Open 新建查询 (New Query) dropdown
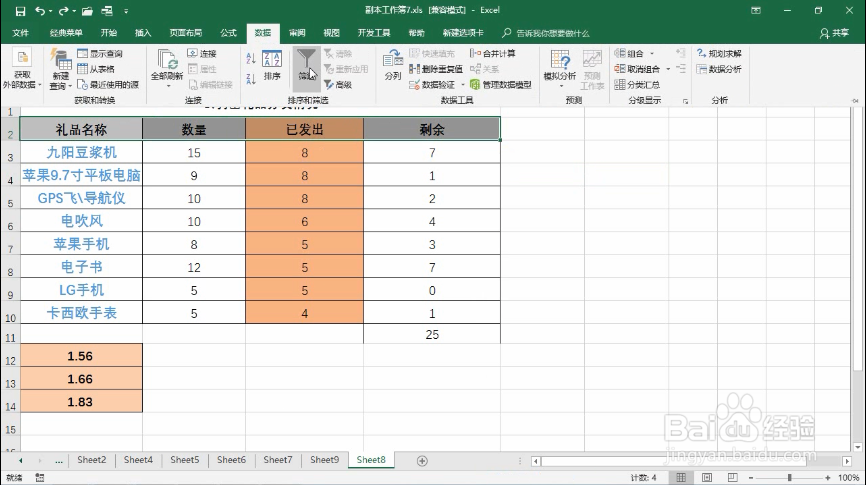 [60, 69]
